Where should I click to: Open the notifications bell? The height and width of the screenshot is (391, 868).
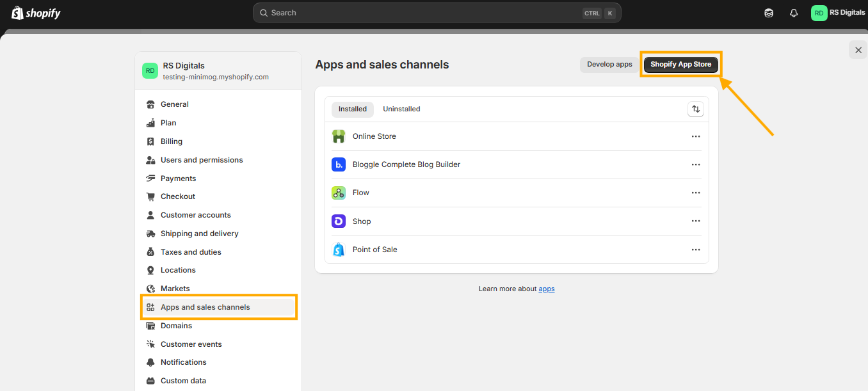[x=794, y=13]
